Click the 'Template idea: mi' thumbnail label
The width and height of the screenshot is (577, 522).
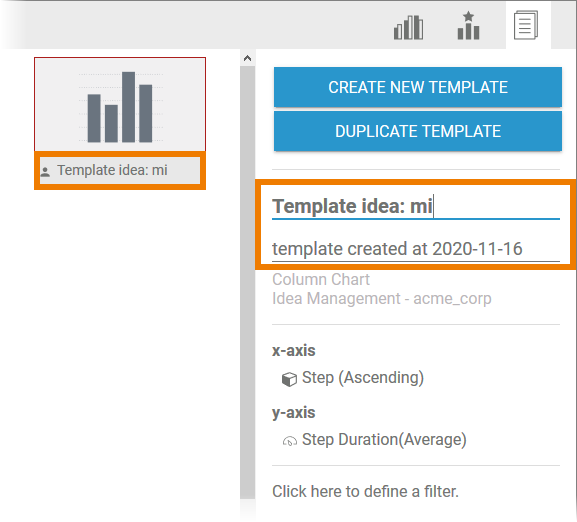[112, 170]
